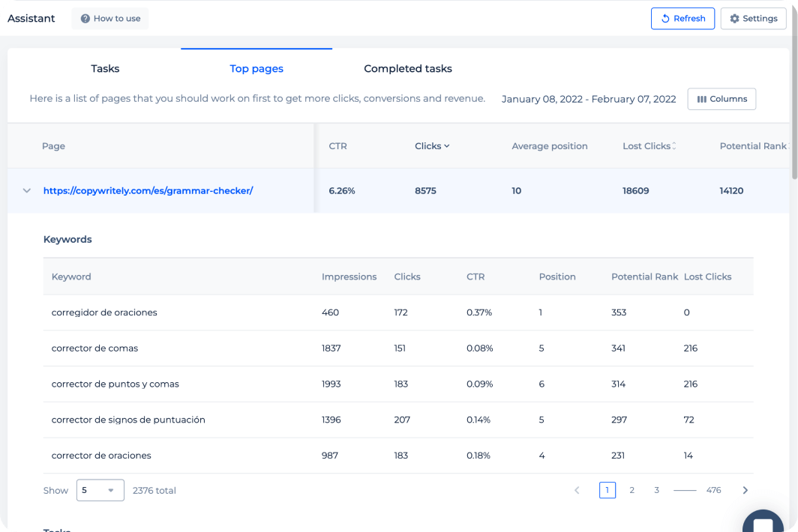Click the Potential Rank page column header

754,146
